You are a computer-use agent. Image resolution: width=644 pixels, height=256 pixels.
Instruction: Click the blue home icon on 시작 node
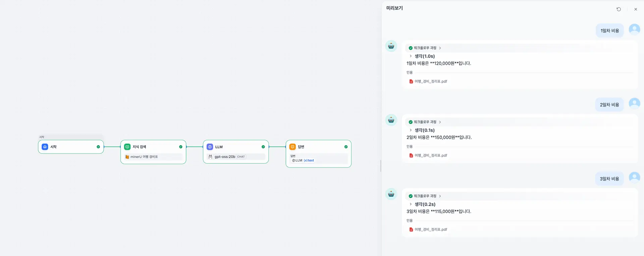tap(45, 147)
